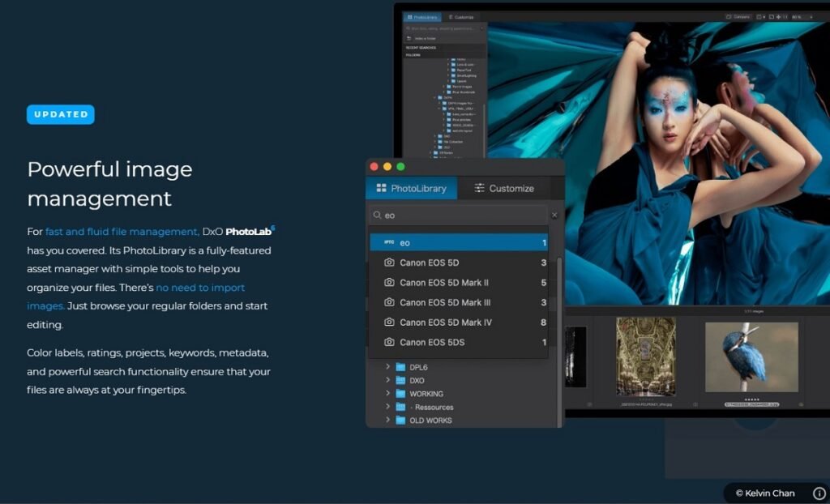Clear the search with the X icon

(554, 215)
